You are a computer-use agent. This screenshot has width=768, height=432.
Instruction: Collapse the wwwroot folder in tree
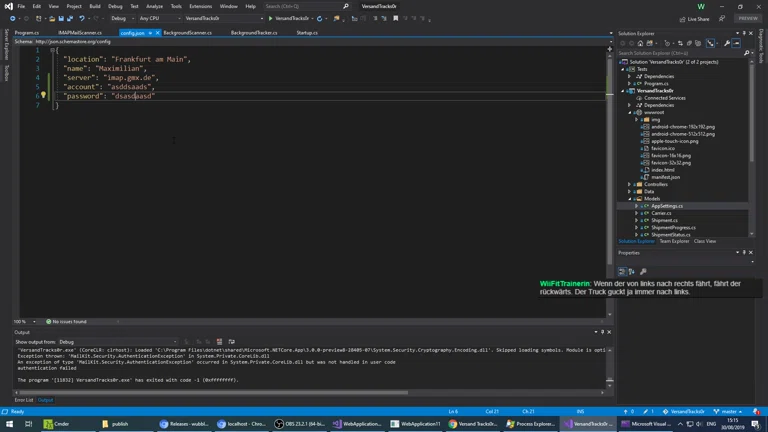(x=629, y=113)
